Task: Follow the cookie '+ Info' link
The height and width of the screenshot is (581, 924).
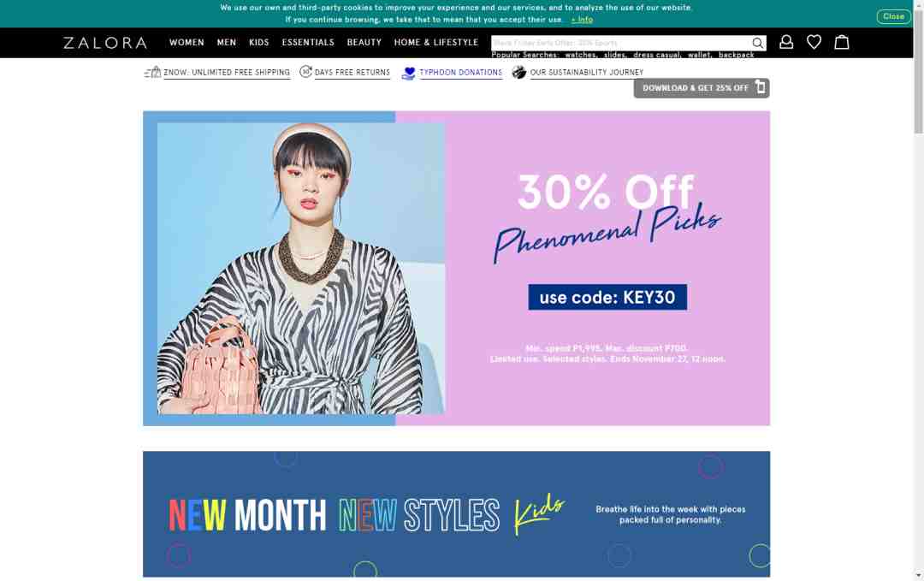Action: pyautogui.click(x=582, y=20)
